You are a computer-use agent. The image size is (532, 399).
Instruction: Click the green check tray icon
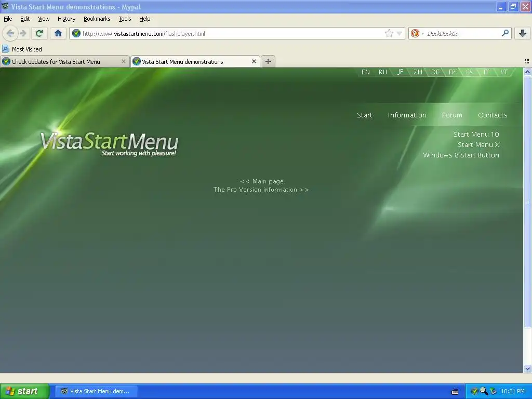point(474,391)
